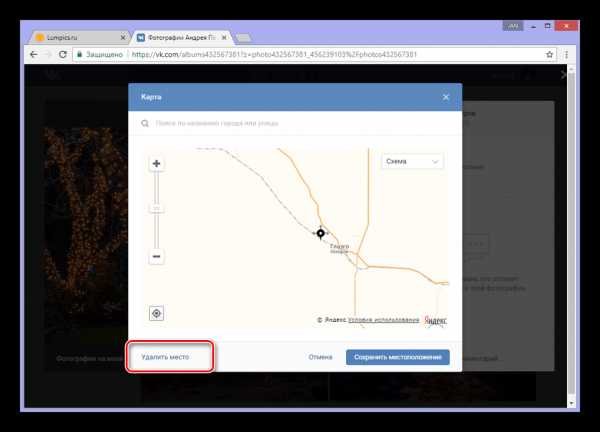Click the town label on the map
Screen dimensions: 600x432
pyautogui.click(x=339, y=249)
